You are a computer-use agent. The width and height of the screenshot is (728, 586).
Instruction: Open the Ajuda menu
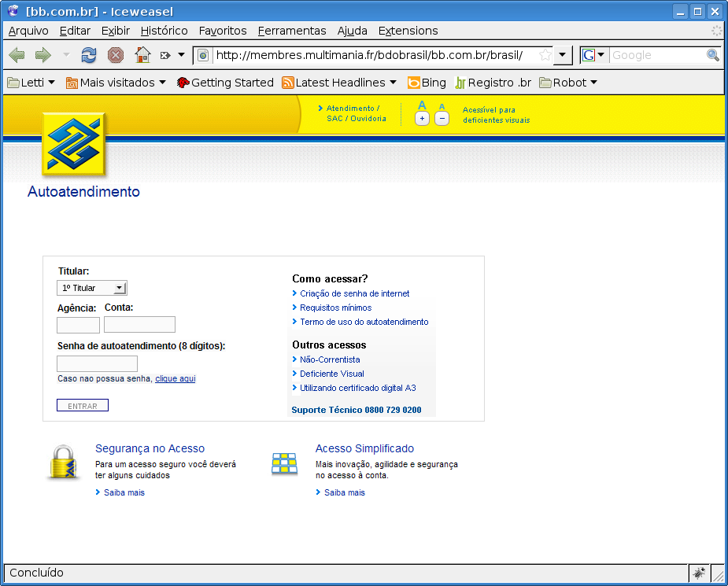pos(353,31)
